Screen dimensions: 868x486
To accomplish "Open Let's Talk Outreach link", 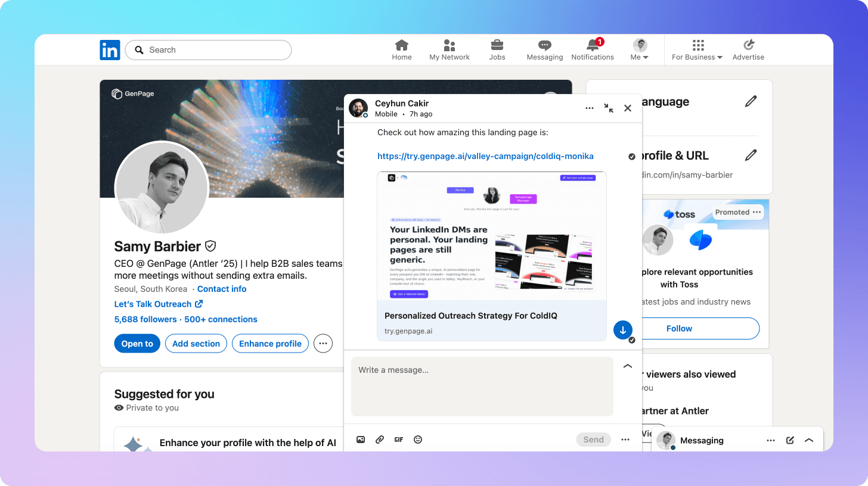I will point(159,304).
